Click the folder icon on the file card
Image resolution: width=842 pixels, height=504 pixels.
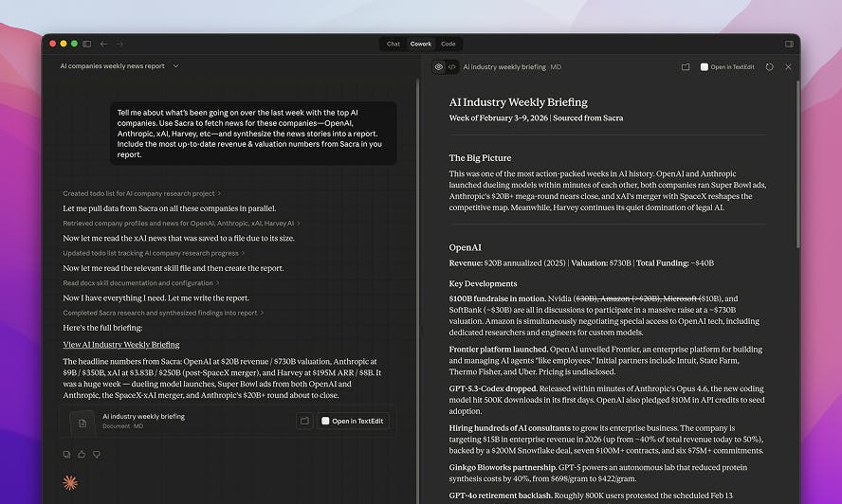304,421
